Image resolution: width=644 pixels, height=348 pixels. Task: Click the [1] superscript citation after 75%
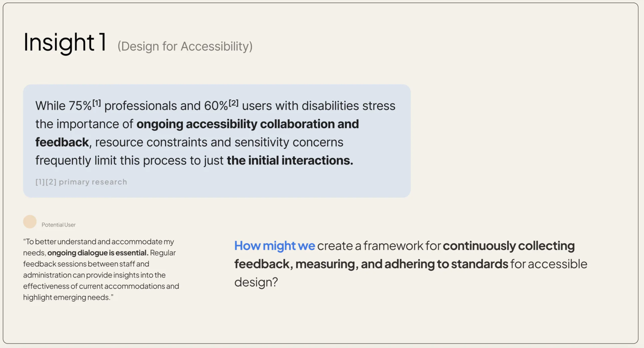click(97, 103)
